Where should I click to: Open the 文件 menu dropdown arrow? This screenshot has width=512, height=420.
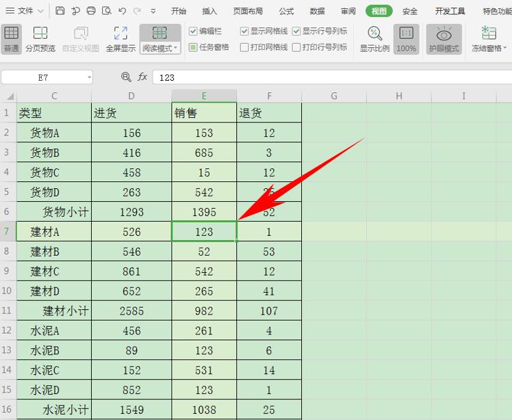tap(41, 11)
